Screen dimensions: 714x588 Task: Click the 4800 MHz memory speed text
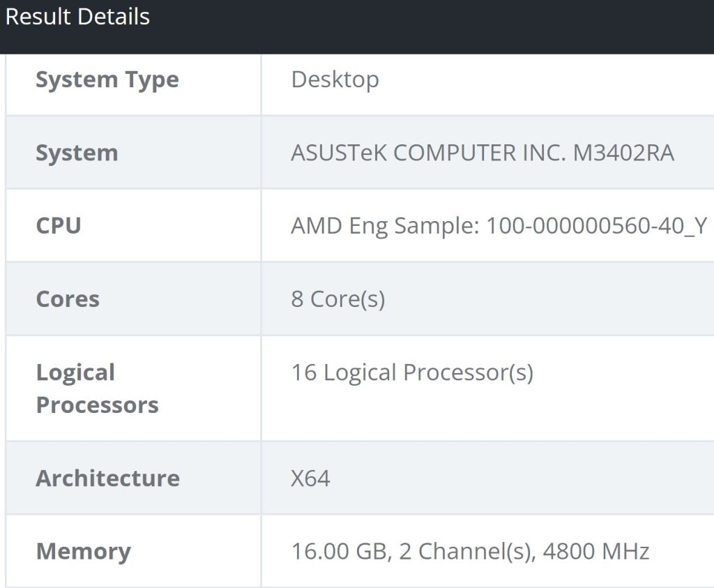click(x=595, y=552)
